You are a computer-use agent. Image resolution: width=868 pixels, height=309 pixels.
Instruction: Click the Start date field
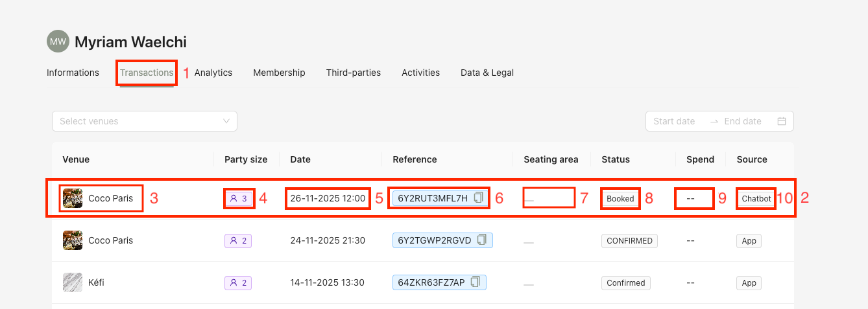[674, 121]
